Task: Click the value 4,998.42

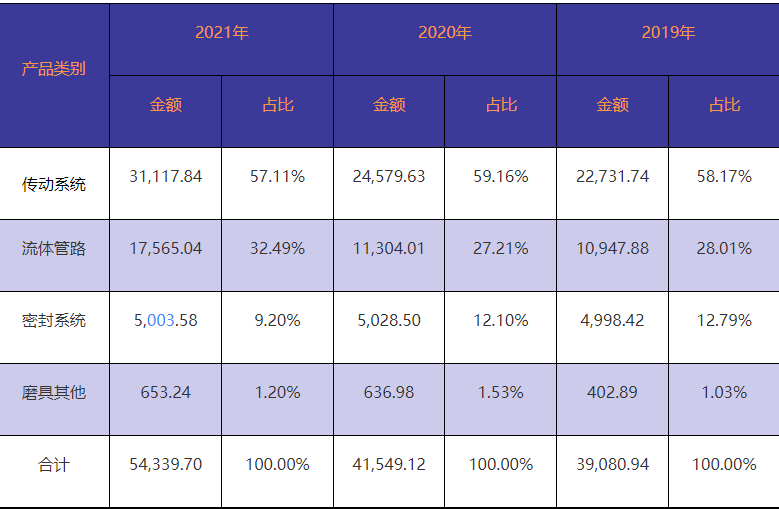Action: [613, 320]
